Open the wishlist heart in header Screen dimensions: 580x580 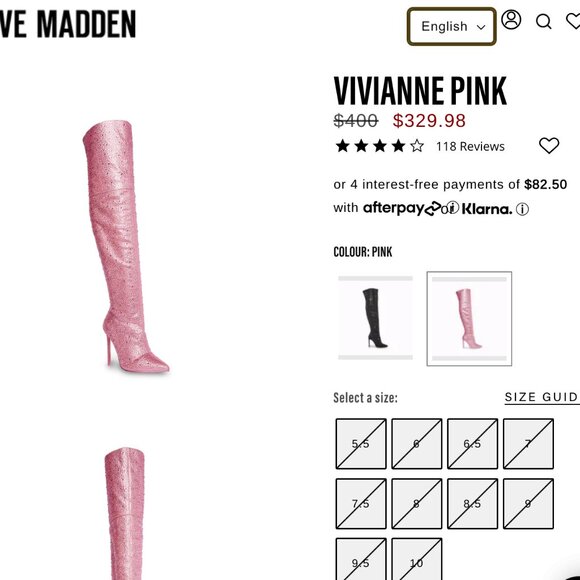click(x=573, y=20)
